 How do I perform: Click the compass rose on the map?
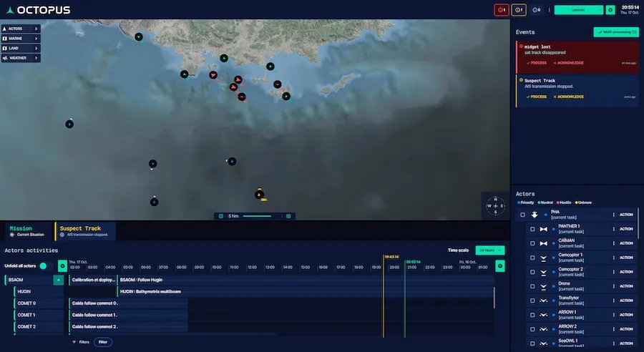click(x=495, y=206)
